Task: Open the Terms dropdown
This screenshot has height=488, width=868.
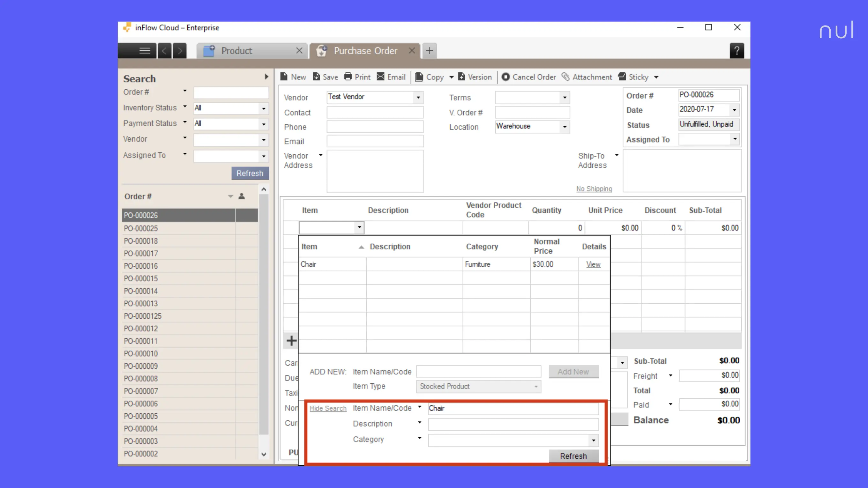Action: click(x=565, y=98)
